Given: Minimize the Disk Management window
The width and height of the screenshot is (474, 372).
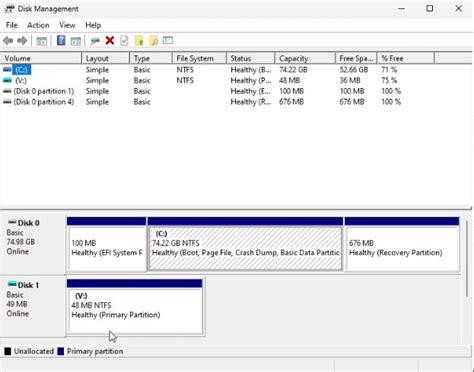Looking at the screenshot, I should [401, 9].
